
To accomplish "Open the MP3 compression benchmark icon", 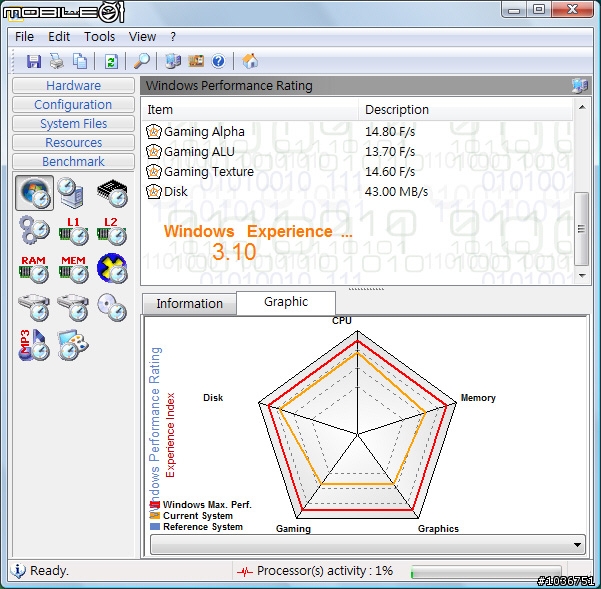I will pos(34,345).
